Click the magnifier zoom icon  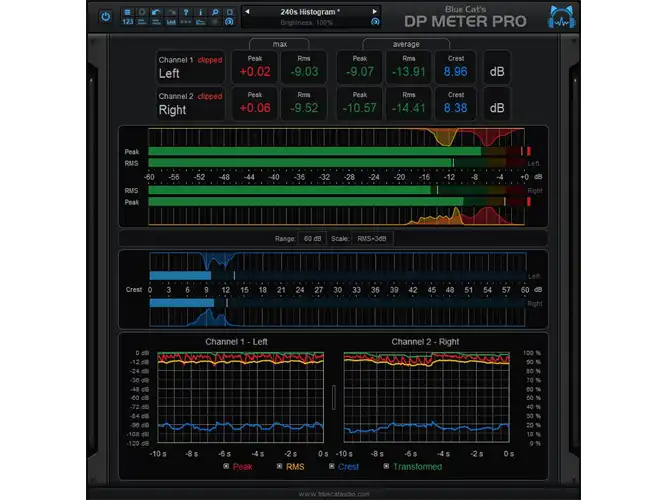tap(215, 12)
